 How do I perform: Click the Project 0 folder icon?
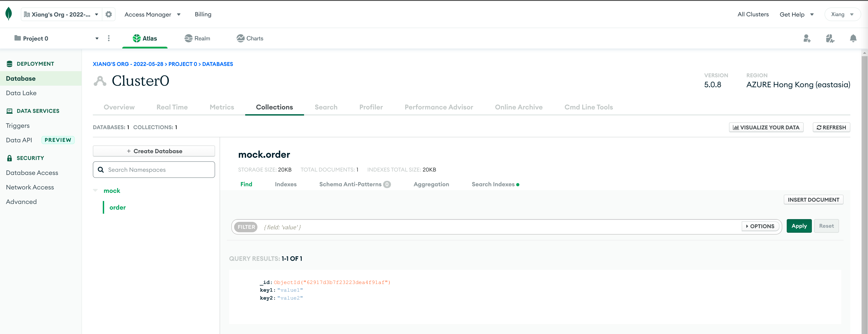(x=17, y=38)
